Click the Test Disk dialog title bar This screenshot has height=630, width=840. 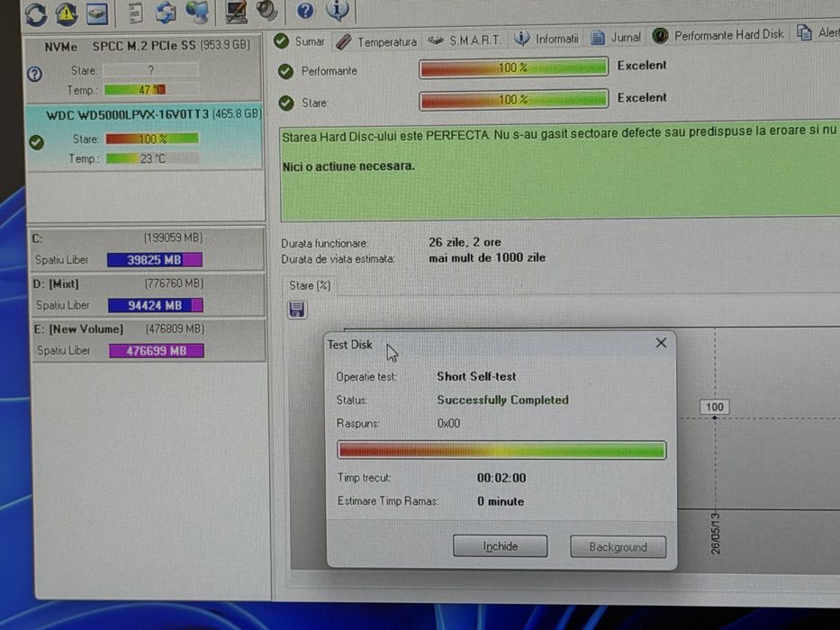tap(501, 345)
